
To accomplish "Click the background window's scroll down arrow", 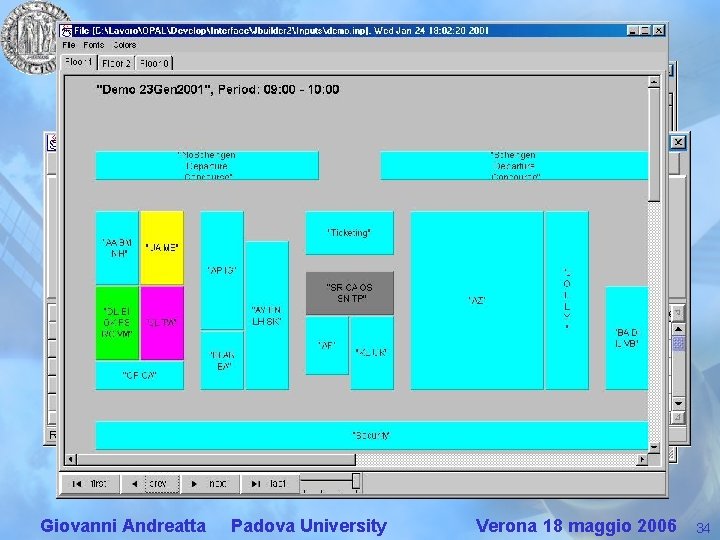I will pyautogui.click(x=678, y=403).
